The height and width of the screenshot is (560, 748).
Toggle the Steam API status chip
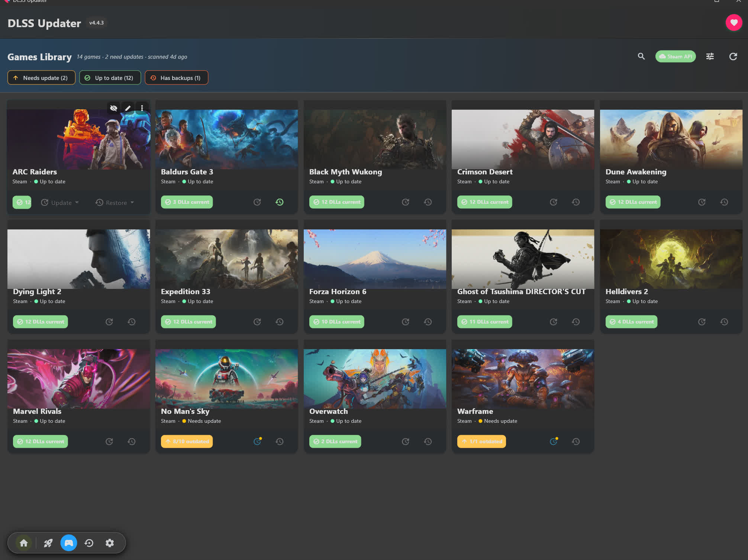click(x=676, y=57)
